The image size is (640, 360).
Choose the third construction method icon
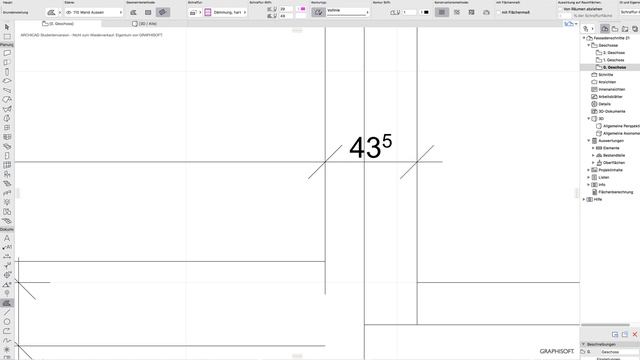pos(471,12)
